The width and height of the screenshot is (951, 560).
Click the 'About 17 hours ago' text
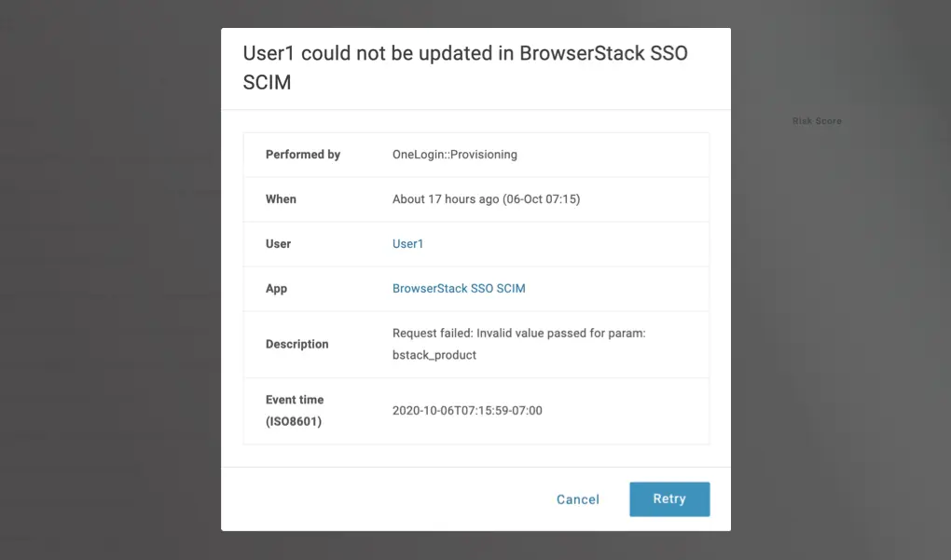[445, 199]
